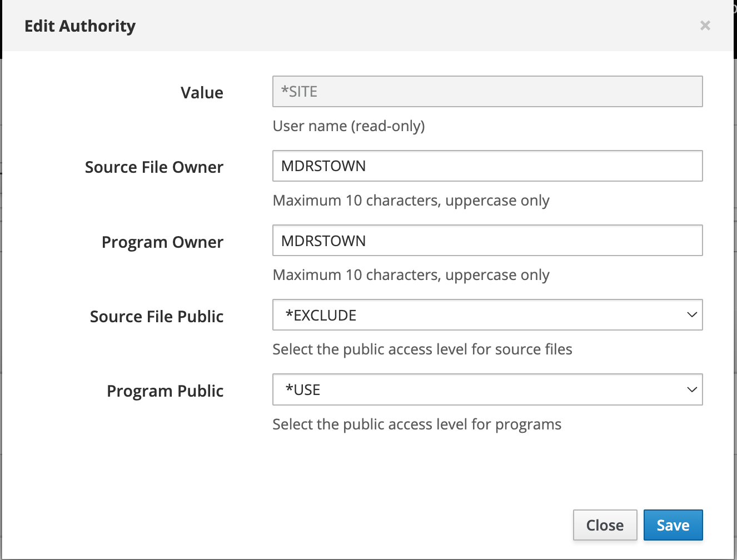Click the read-only Value field showing *SITE
The height and width of the screenshot is (560, 737).
coord(487,92)
